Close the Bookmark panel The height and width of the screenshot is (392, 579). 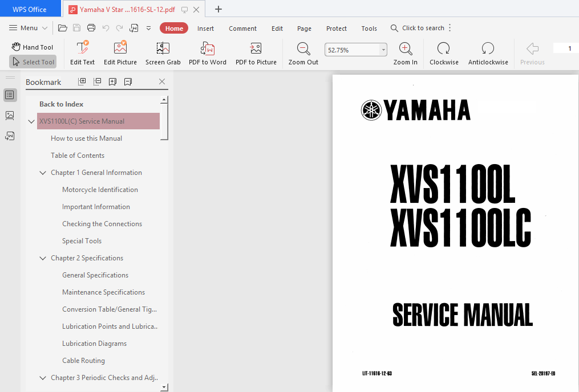162,81
